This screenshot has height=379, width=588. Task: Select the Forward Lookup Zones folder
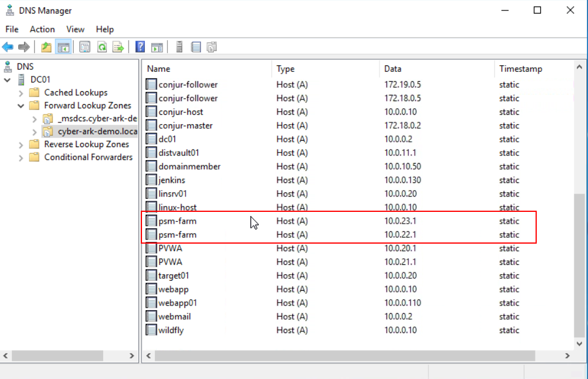pyautogui.click(x=88, y=105)
